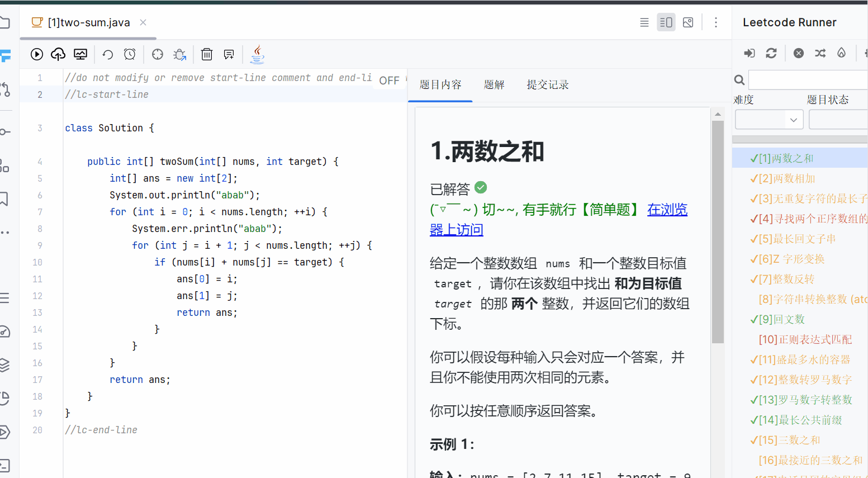Open the 在浏览器上访问 link
Screen dimensions: 868x478
coord(667,210)
